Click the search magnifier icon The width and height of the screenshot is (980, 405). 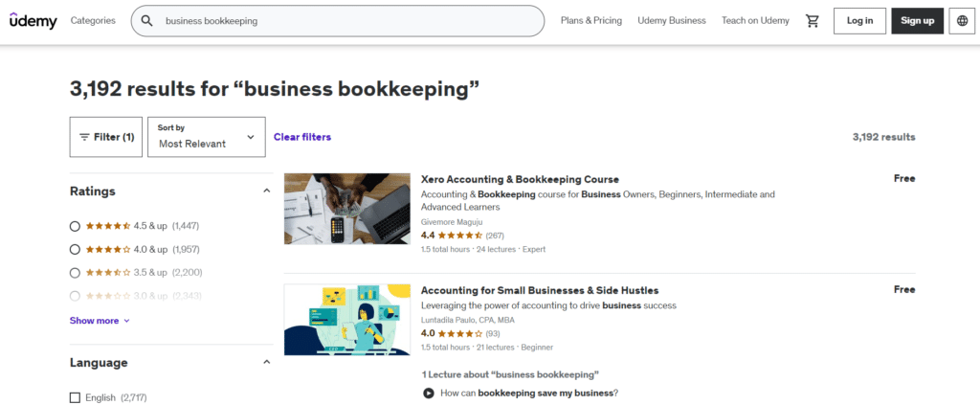(146, 21)
